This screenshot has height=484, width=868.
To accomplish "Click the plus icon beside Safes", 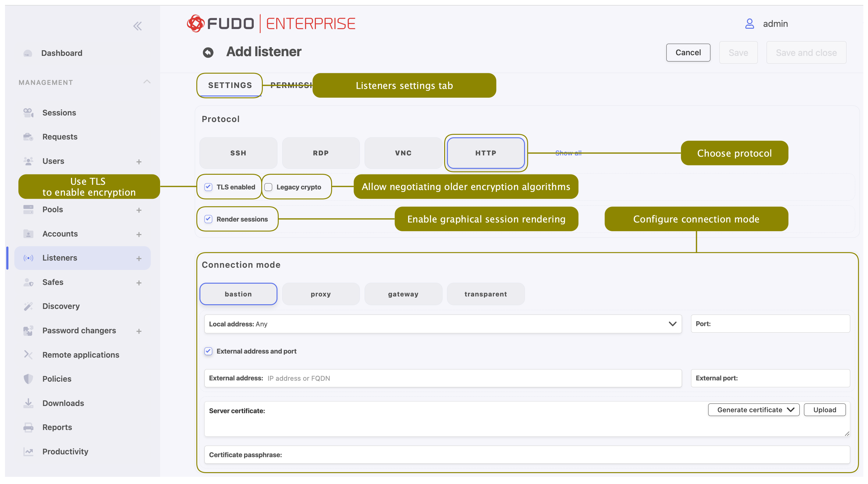I will [139, 283].
